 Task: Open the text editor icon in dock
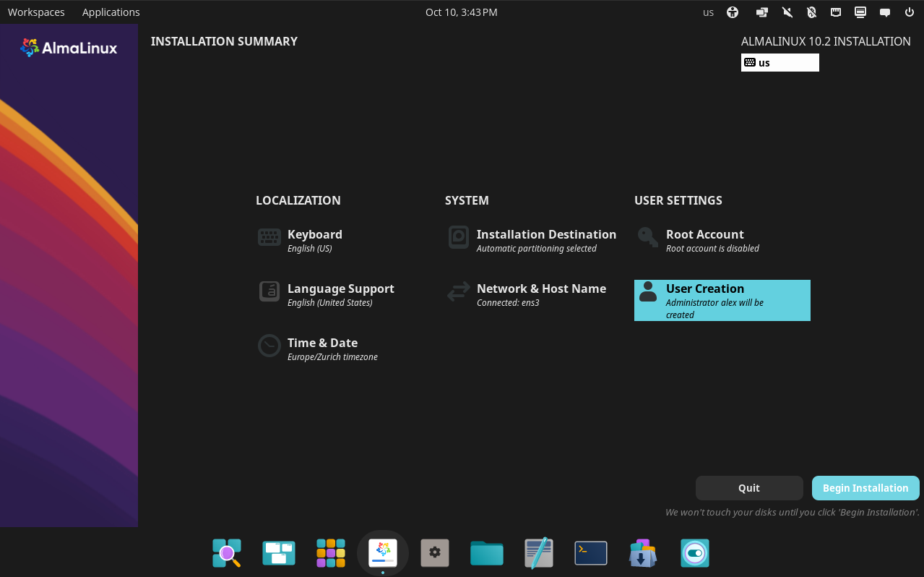(539, 553)
